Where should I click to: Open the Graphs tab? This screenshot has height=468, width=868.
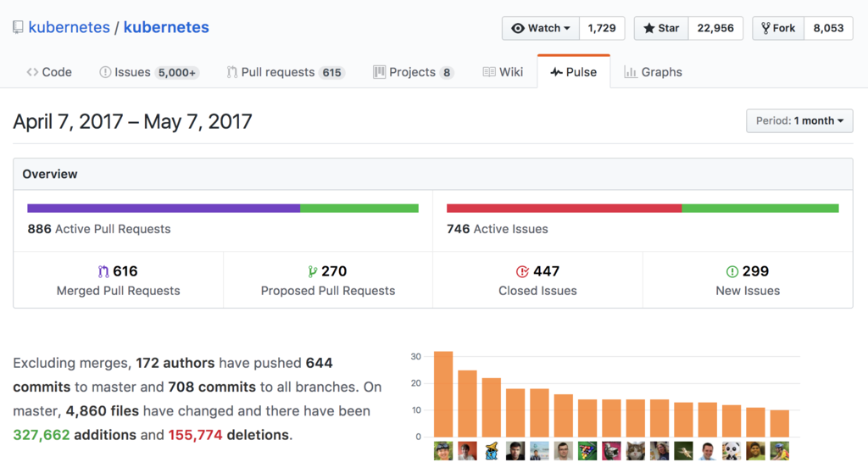pos(654,72)
